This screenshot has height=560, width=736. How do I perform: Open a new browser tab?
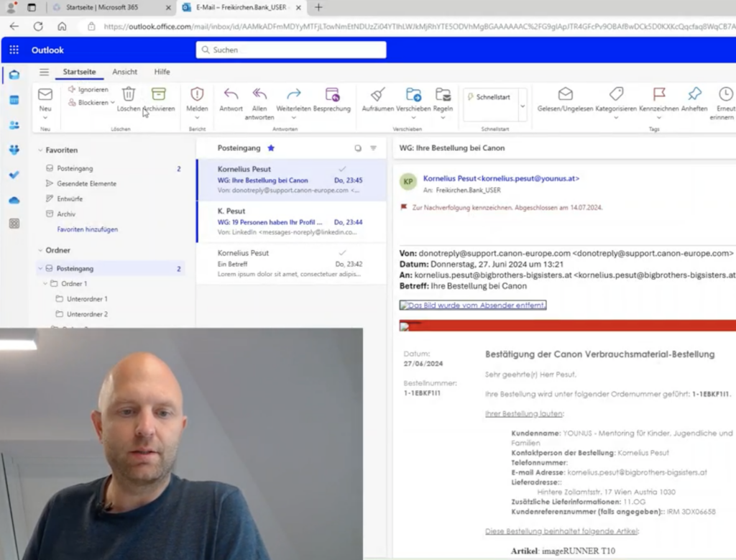click(x=318, y=7)
